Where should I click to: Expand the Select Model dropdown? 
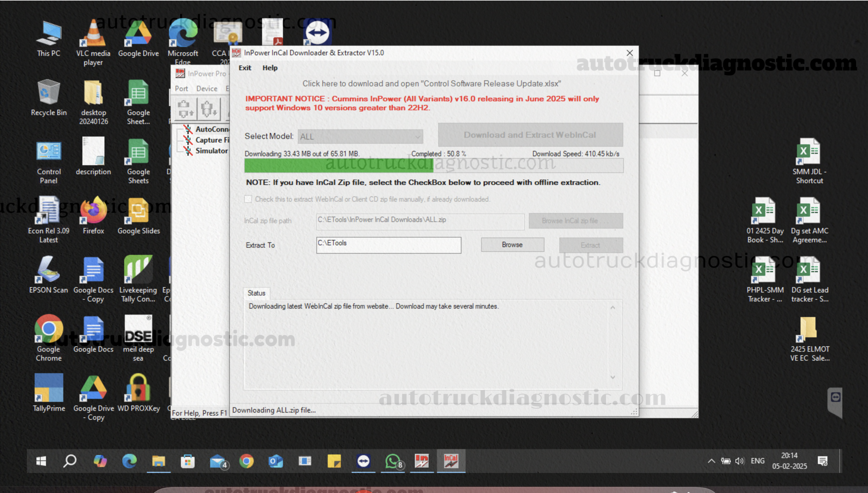(360, 137)
